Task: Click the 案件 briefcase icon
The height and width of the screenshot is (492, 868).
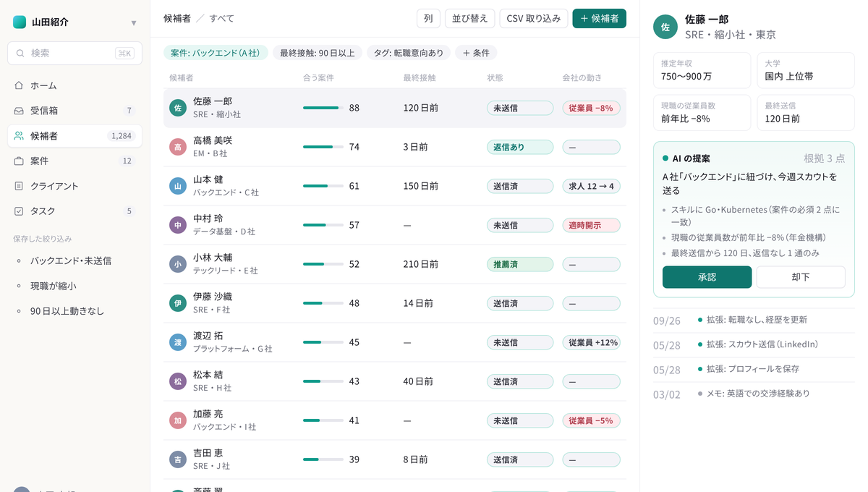Action: coord(19,161)
